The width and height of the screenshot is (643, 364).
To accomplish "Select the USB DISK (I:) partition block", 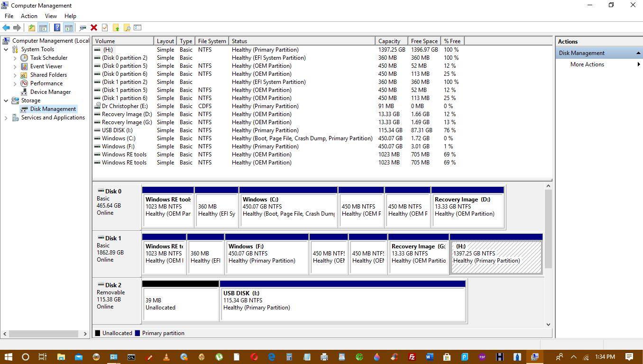I will (x=343, y=301).
